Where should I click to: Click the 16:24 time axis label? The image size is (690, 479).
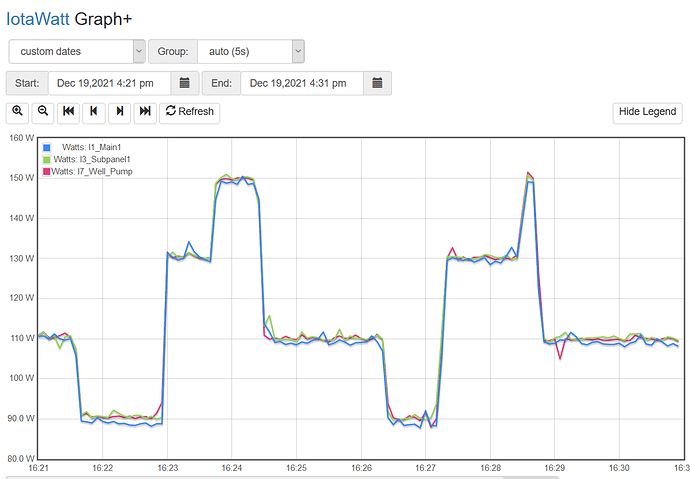[232, 468]
